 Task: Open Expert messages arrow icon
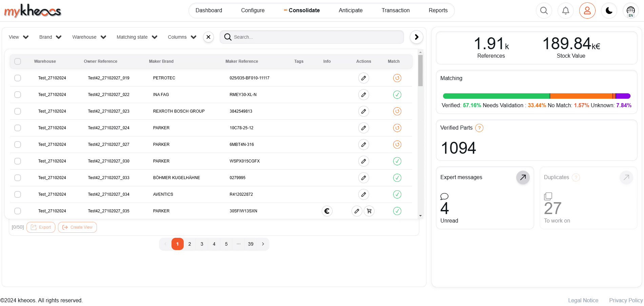click(523, 177)
